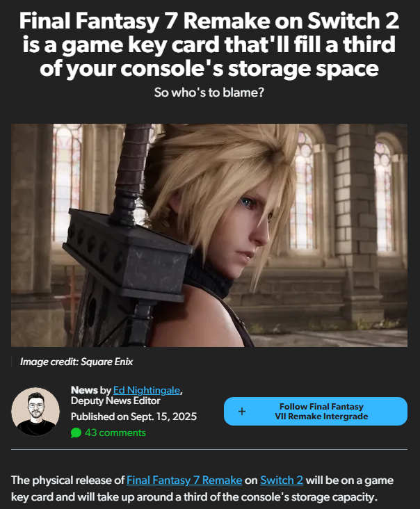This screenshot has height=509, width=420.
Task: Open the Final Fantasy 7 Remake link in paragraph
Action: click(184, 480)
